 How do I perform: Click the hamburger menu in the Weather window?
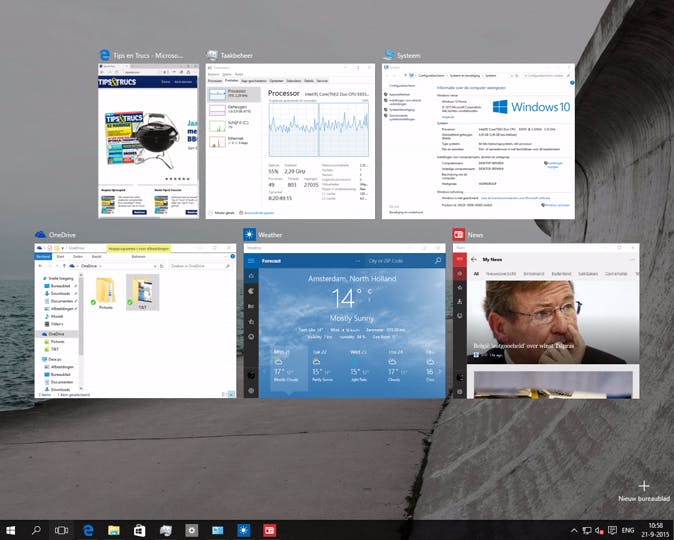pyautogui.click(x=251, y=261)
